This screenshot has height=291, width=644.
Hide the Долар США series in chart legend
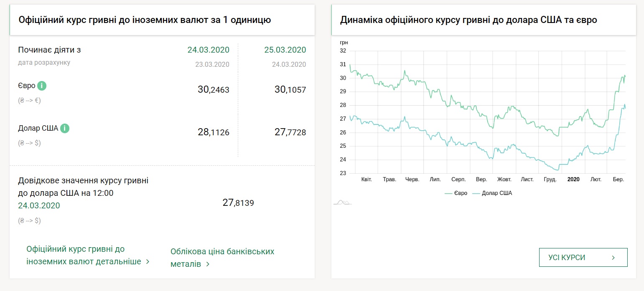492,193
